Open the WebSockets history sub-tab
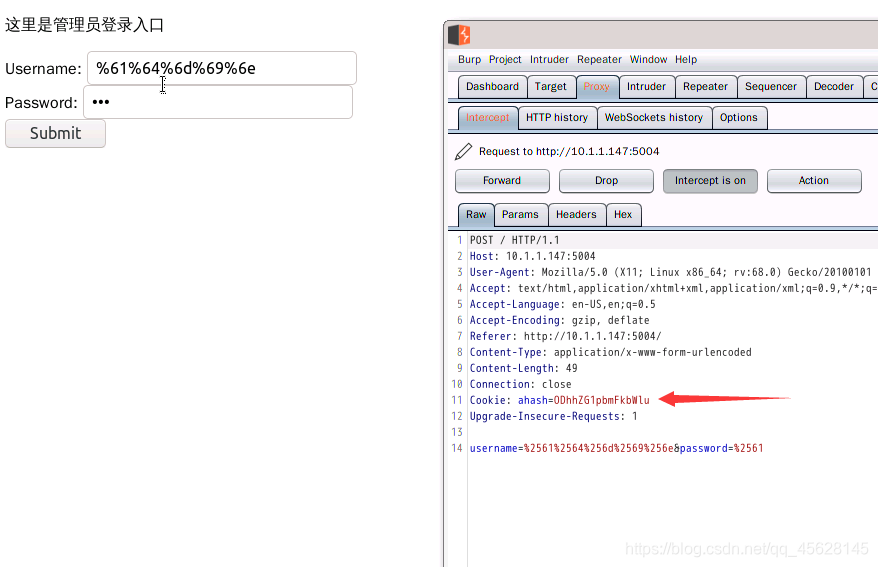This screenshot has height=567, width=878. (653, 118)
